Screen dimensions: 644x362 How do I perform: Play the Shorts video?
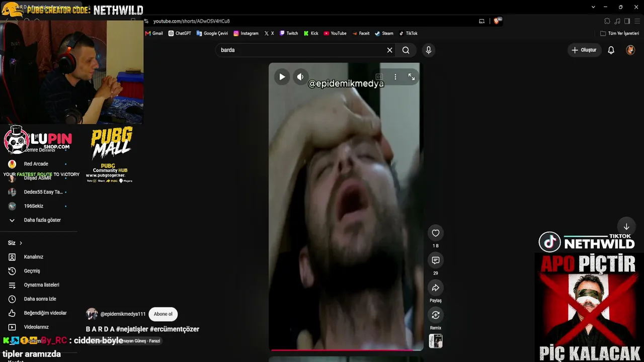[282, 77]
